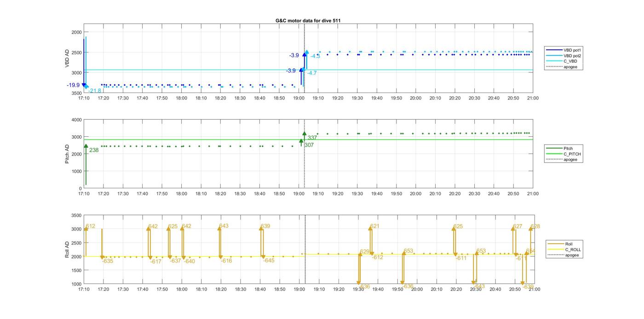Click the '307' pitch data label
644x319 pixels.
[x=309, y=145]
